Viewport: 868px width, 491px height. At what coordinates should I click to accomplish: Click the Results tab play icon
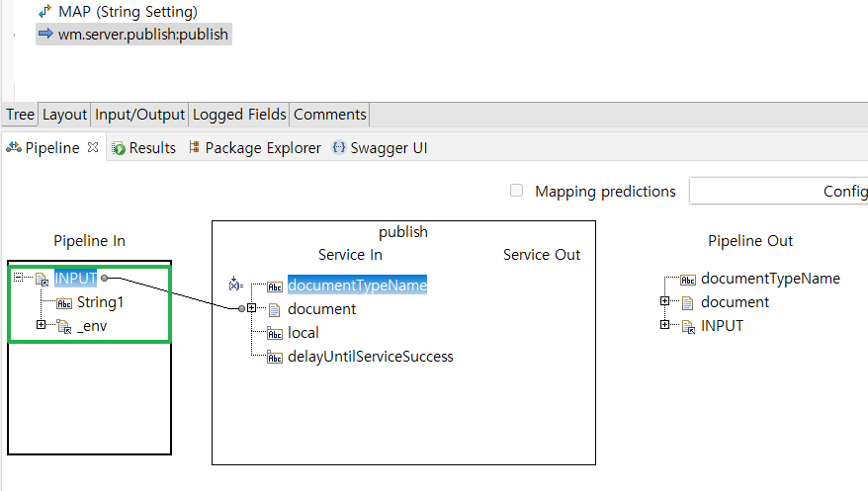click(119, 148)
